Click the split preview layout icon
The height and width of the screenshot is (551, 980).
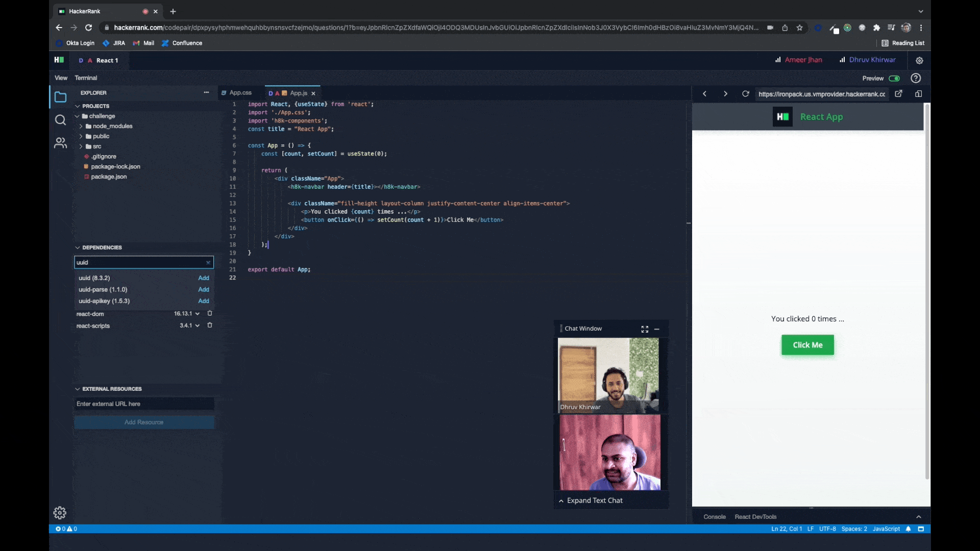coord(918,94)
